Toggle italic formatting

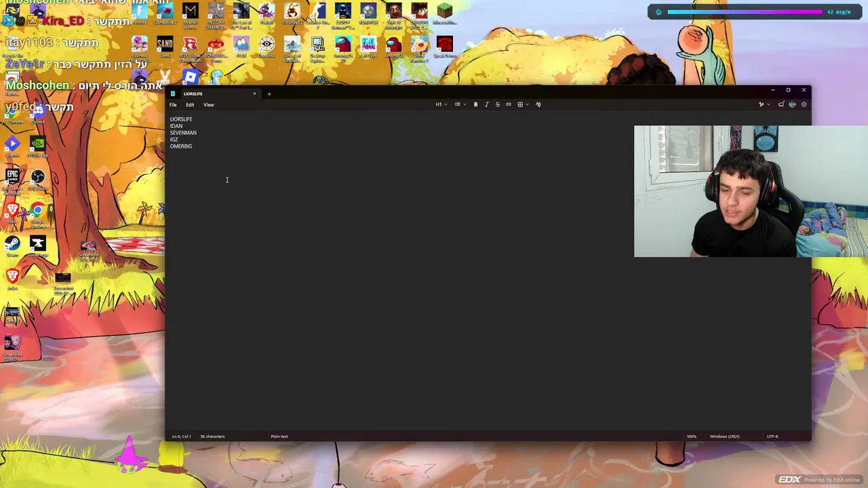click(486, 104)
